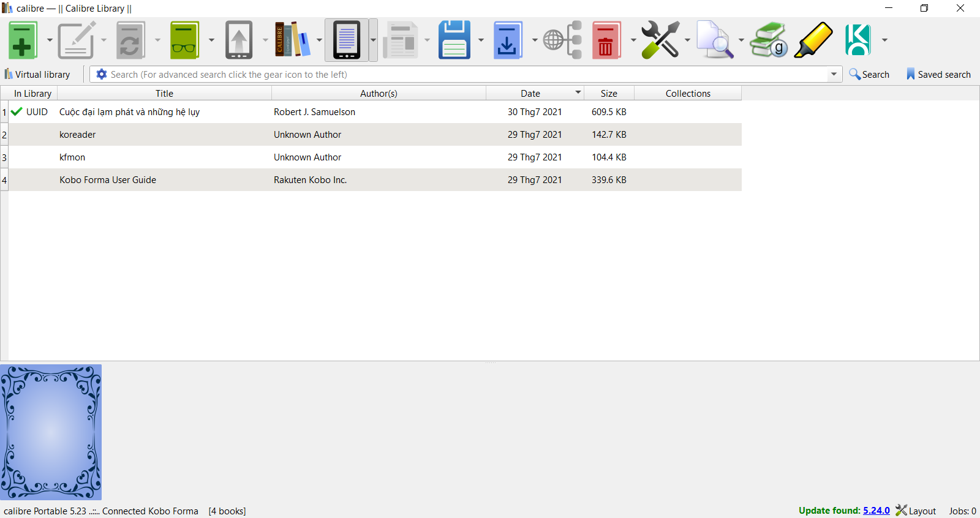
Task: Click the size '104.4 KB'
Action: (609, 157)
